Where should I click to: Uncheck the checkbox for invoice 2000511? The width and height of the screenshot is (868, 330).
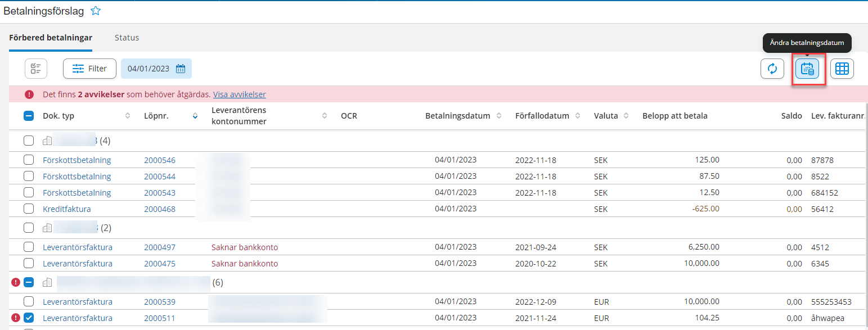click(x=29, y=318)
